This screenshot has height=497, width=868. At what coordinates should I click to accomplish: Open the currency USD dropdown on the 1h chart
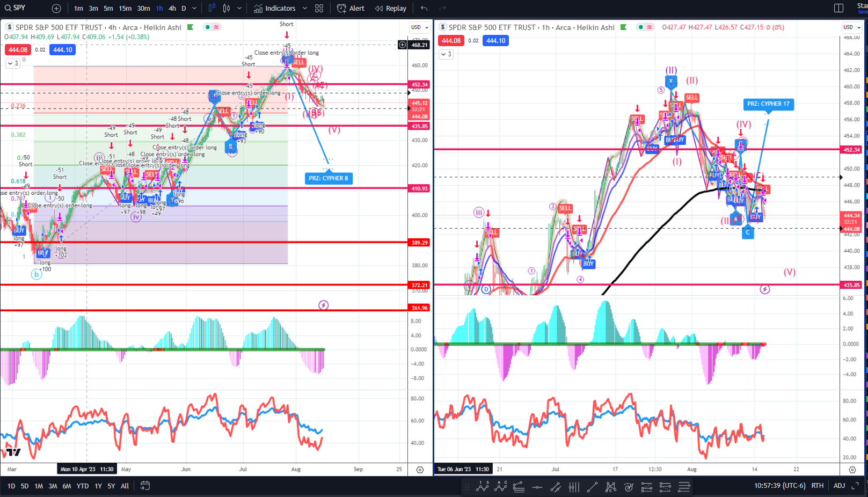(x=851, y=27)
